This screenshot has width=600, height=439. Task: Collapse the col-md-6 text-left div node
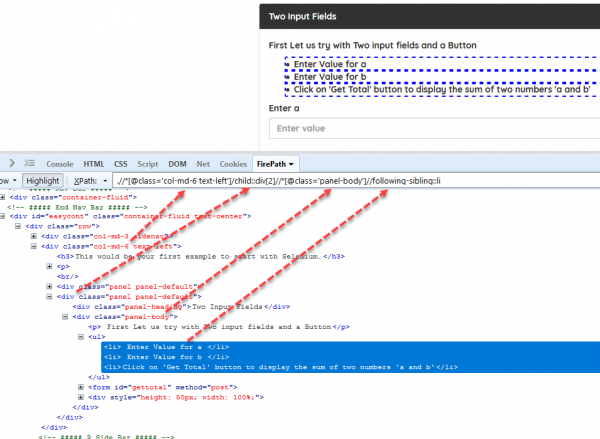pos(34,246)
